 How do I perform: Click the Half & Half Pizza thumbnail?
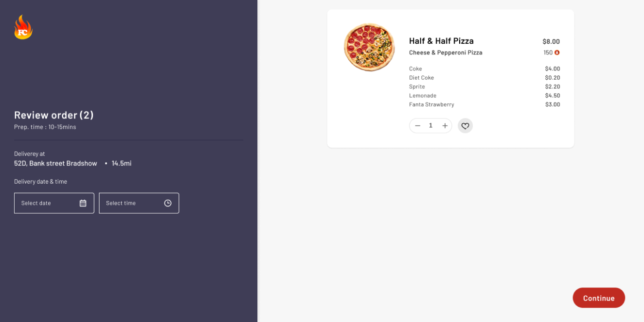coord(369,47)
